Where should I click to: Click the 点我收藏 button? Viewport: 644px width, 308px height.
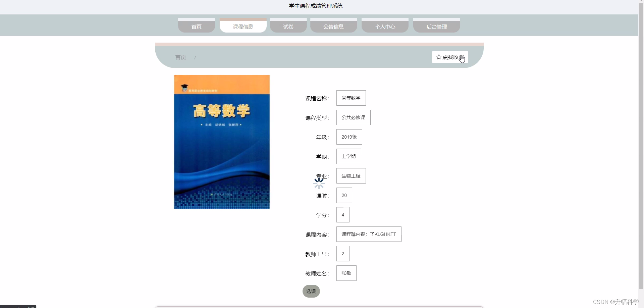point(449,57)
